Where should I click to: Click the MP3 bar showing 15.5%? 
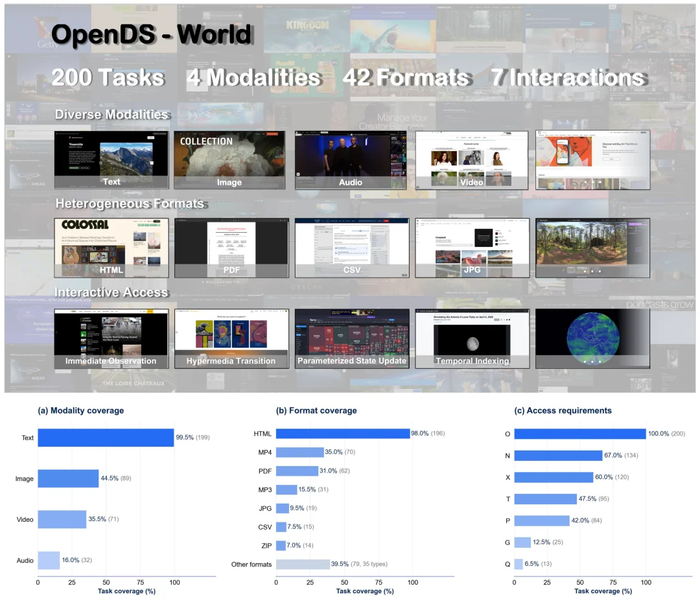tap(286, 489)
